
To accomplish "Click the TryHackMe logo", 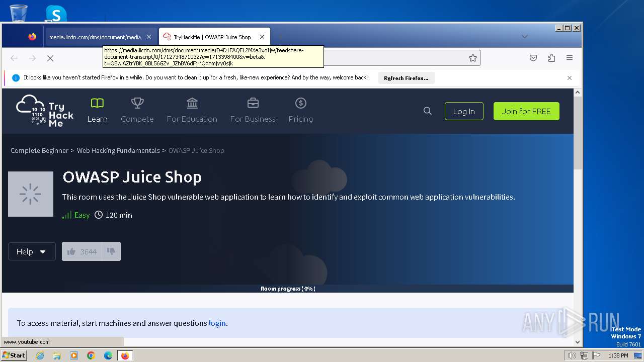I will click(x=45, y=111).
